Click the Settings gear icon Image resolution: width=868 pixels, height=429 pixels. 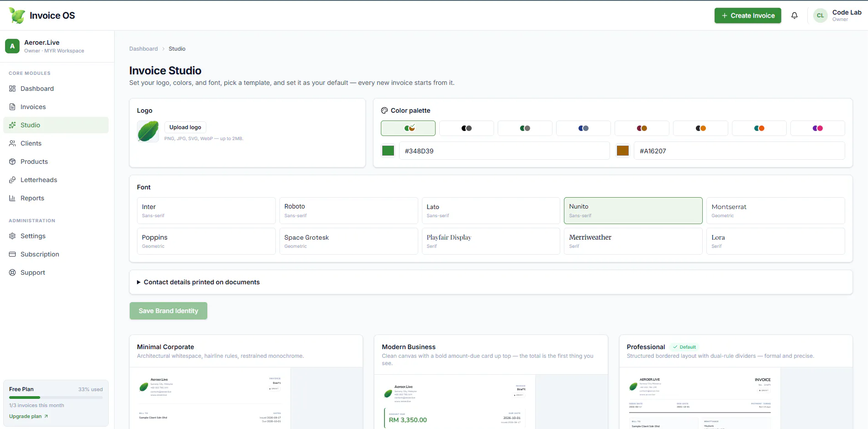[x=12, y=236]
